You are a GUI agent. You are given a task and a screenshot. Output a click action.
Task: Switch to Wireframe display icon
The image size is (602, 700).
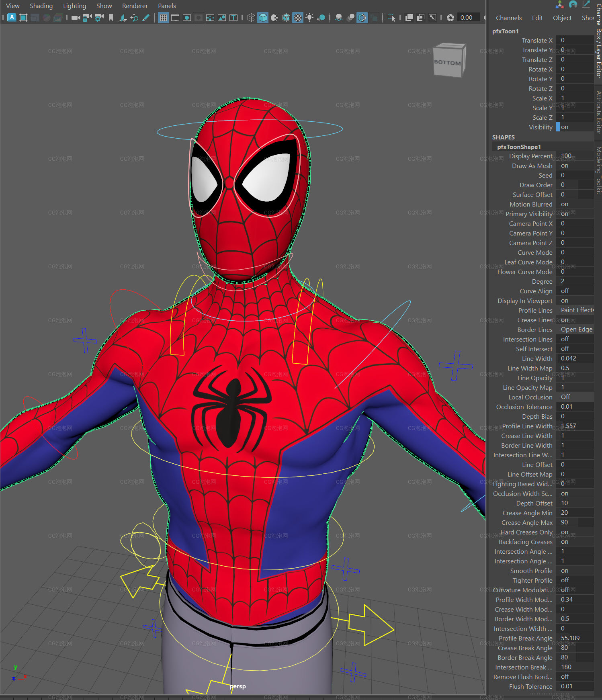point(251,18)
